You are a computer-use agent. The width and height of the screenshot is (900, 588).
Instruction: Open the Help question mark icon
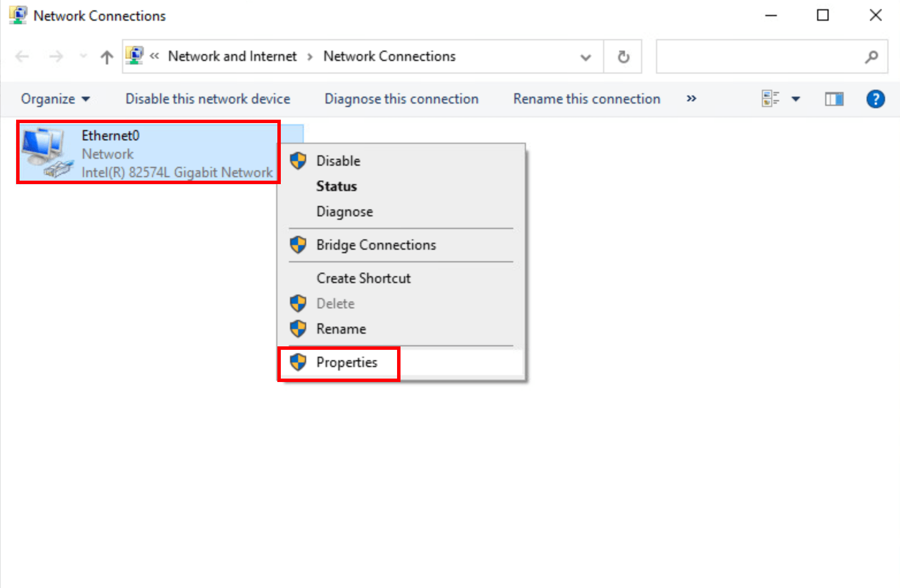click(875, 99)
